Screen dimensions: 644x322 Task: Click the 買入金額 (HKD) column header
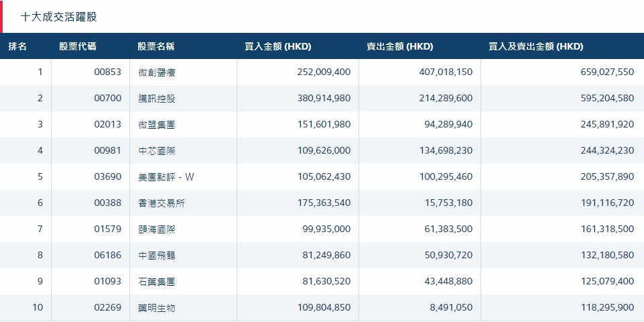[278, 46]
